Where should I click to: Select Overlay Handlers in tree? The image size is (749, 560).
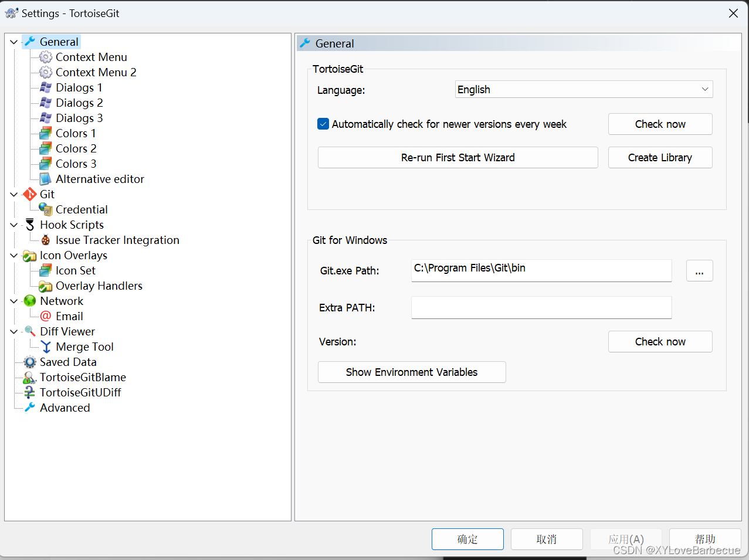(99, 286)
